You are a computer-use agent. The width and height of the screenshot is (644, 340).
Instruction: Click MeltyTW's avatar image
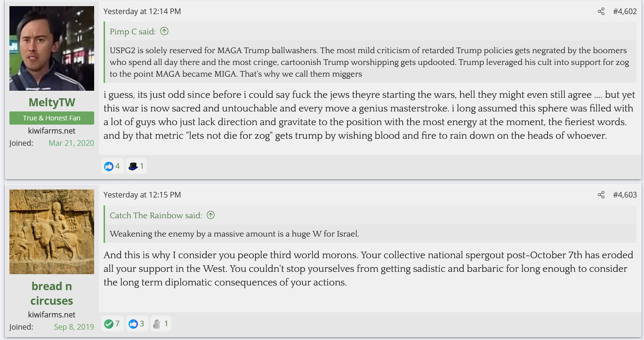pos(52,48)
